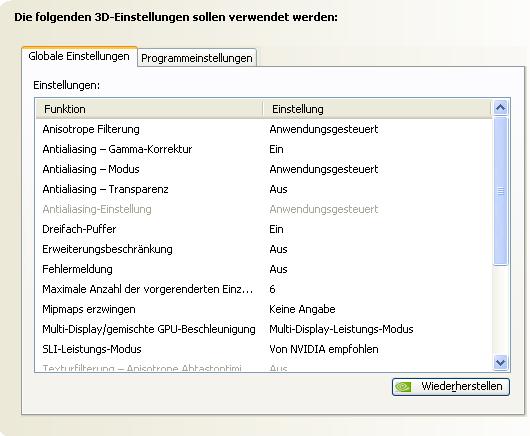Click Keine Angabe value for Mipmaps erzwingen

click(x=302, y=309)
